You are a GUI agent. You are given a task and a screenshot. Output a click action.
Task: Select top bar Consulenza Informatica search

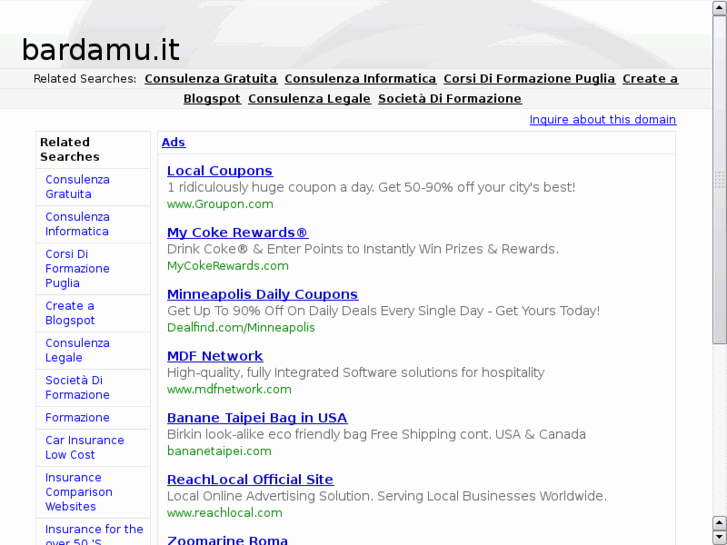pyautogui.click(x=360, y=79)
